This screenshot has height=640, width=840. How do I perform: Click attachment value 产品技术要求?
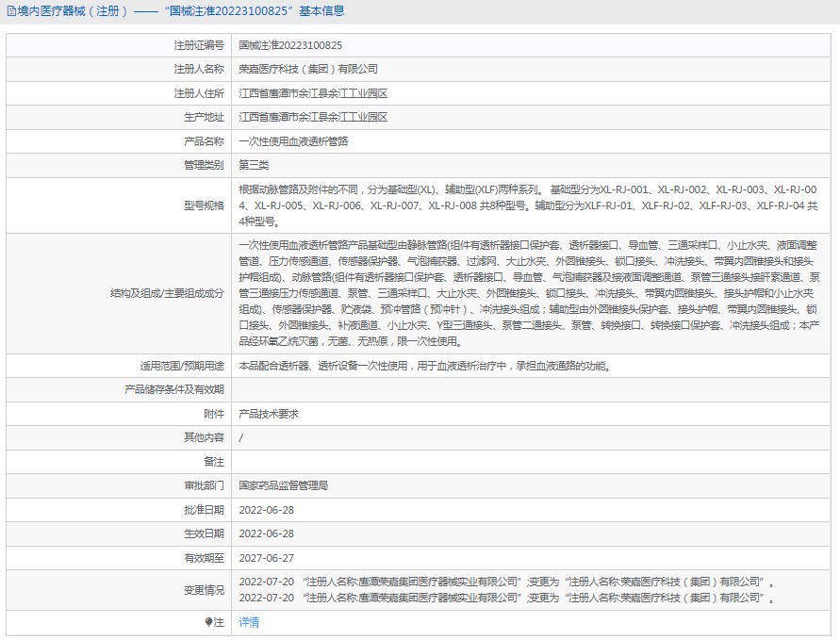coord(269,414)
